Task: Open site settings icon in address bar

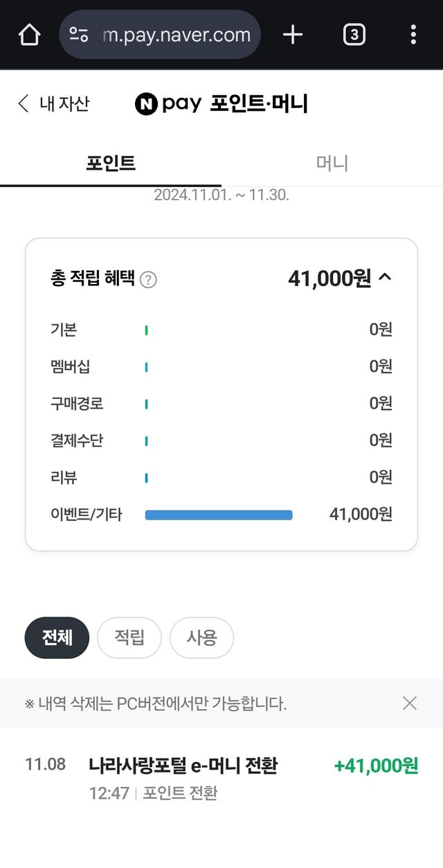Action: pos(80,35)
